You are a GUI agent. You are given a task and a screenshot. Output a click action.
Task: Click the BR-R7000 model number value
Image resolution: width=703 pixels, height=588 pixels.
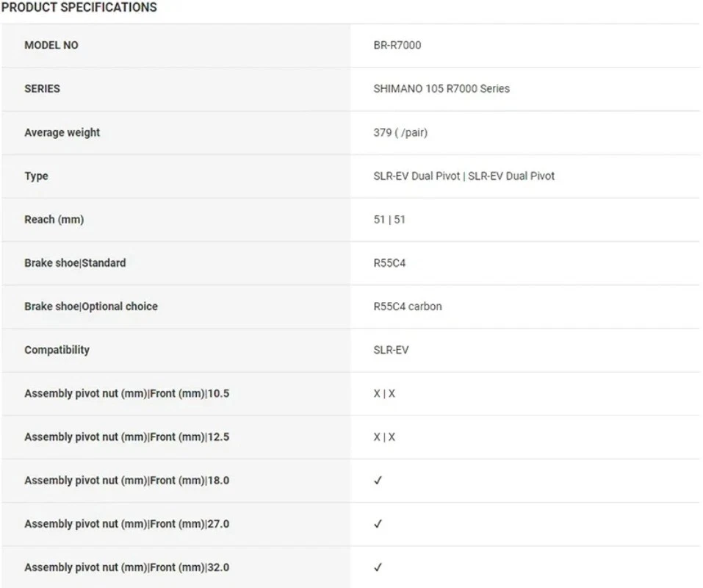pyautogui.click(x=397, y=45)
